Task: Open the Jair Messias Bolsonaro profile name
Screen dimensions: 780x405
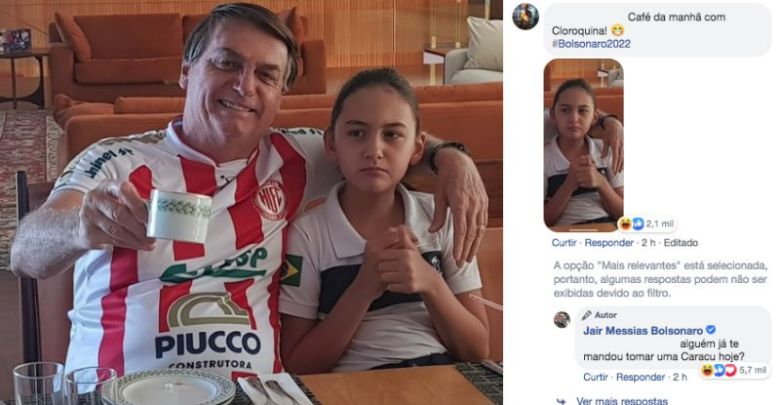Action: click(x=643, y=330)
